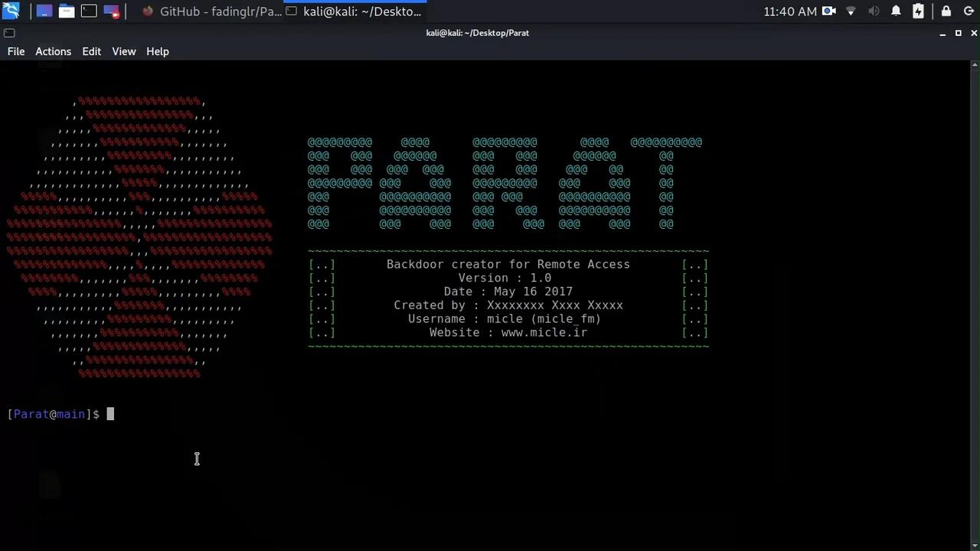Toggle do-not-disturb via the bell icon
Viewport: 980px width, 551px height.
point(896,11)
